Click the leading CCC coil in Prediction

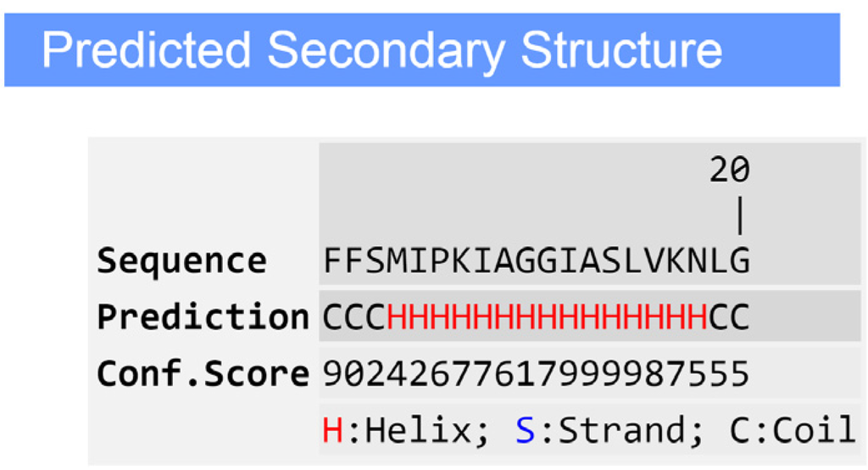coord(354,317)
